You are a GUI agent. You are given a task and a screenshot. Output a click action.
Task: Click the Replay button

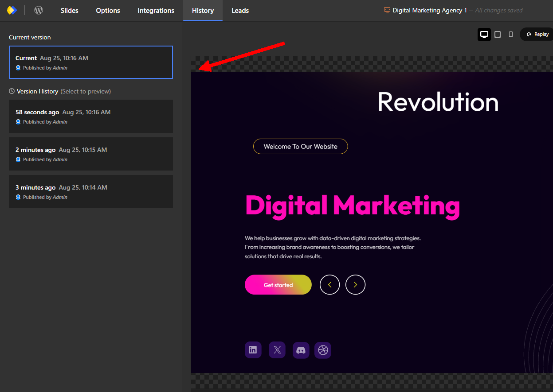537,35
